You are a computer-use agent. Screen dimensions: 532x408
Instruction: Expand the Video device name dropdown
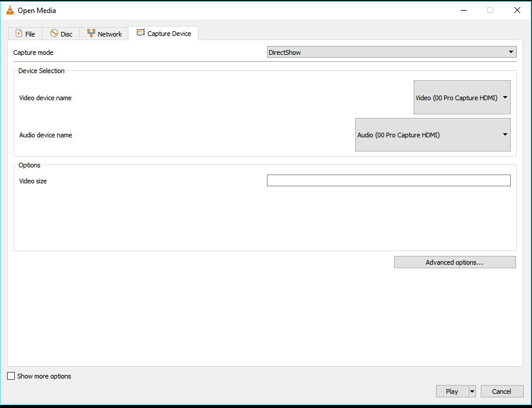click(x=462, y=97)
